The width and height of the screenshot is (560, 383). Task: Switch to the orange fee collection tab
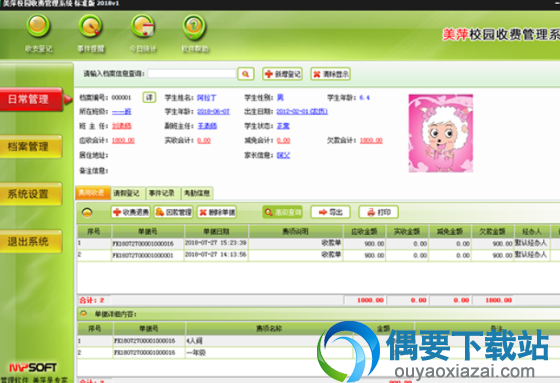pos(93,193)
